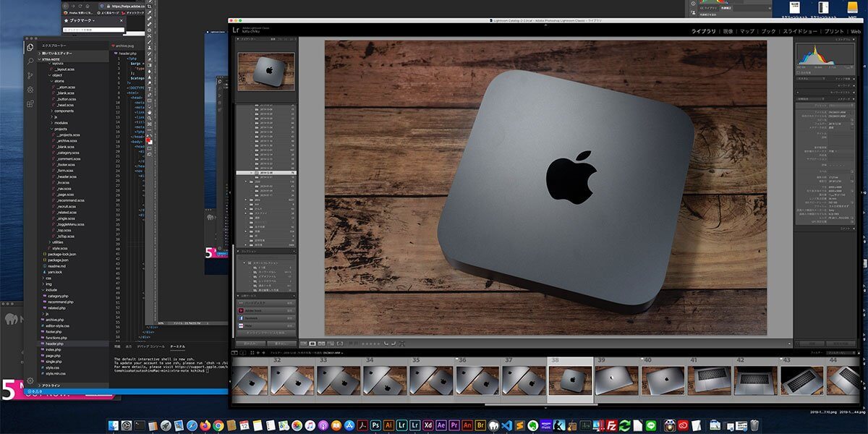Screen dimensions: 868x434
Task: Select filmstrip thumbnail numbered 41
Action: [709, 380]
